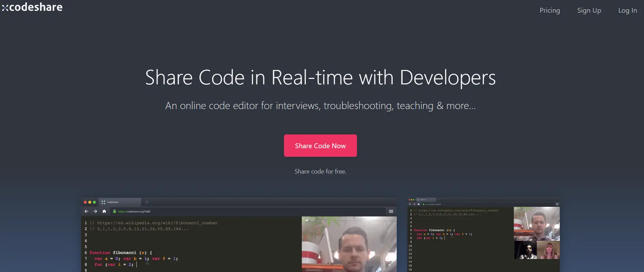The image size is (644, 272).
Task: Click the hamburger menu icon in large demo screenshot
Action: tap(391, 211)
